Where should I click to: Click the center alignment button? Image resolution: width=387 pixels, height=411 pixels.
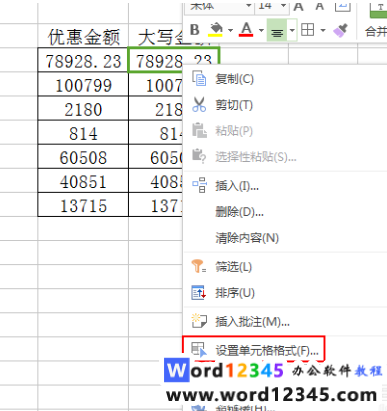277,31
